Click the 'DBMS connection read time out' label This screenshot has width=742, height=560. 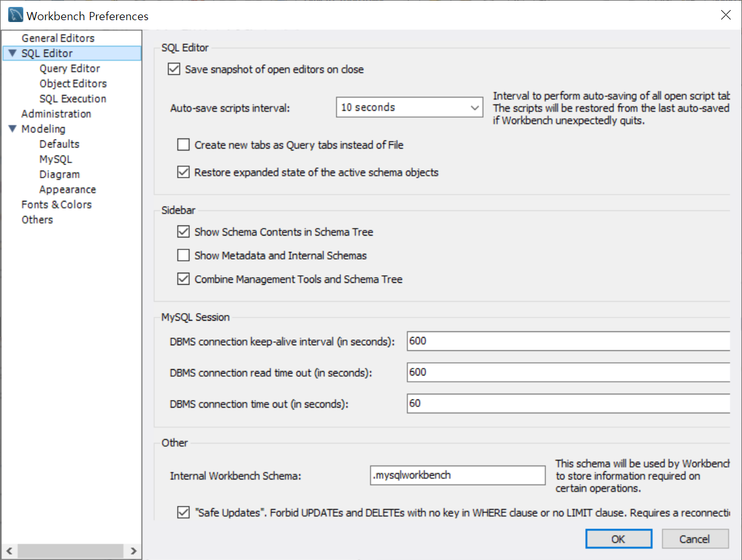[x=271, y=372]
